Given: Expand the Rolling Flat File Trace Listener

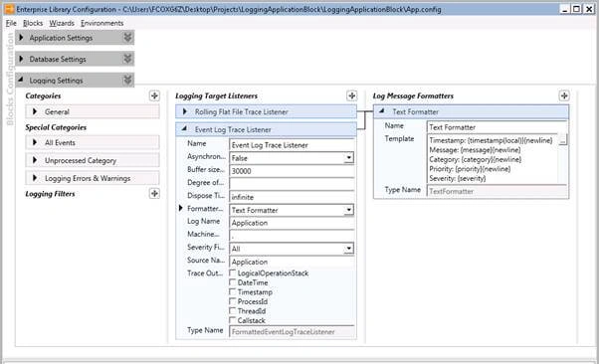Looking at the screenshot, I should point(185,111).
